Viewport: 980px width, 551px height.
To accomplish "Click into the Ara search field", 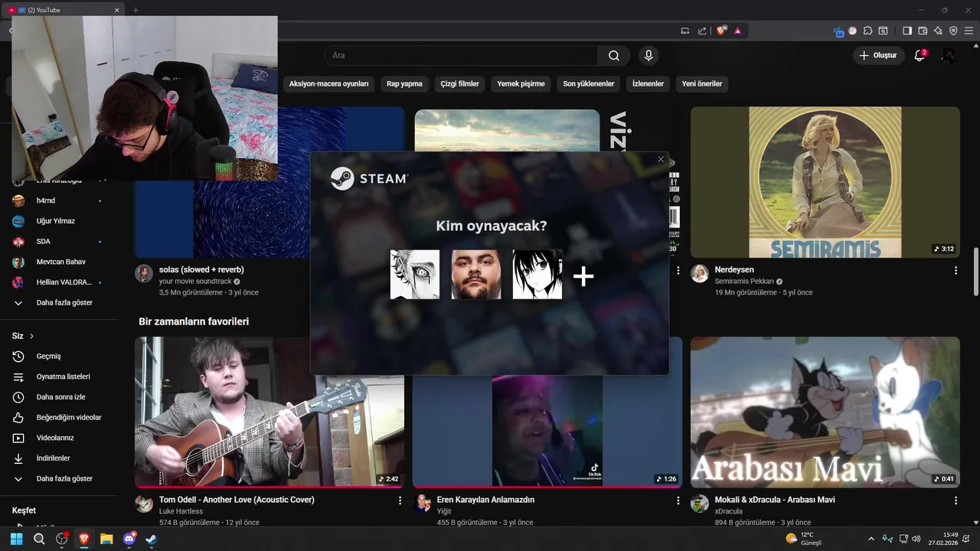I will [x=461, y=55].
